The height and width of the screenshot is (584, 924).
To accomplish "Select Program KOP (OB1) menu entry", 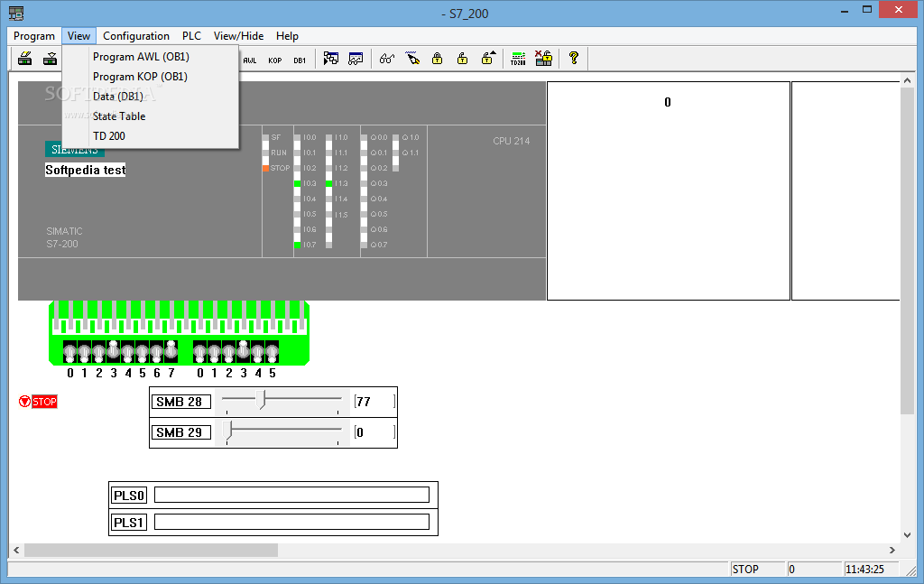I will [140, 77].
